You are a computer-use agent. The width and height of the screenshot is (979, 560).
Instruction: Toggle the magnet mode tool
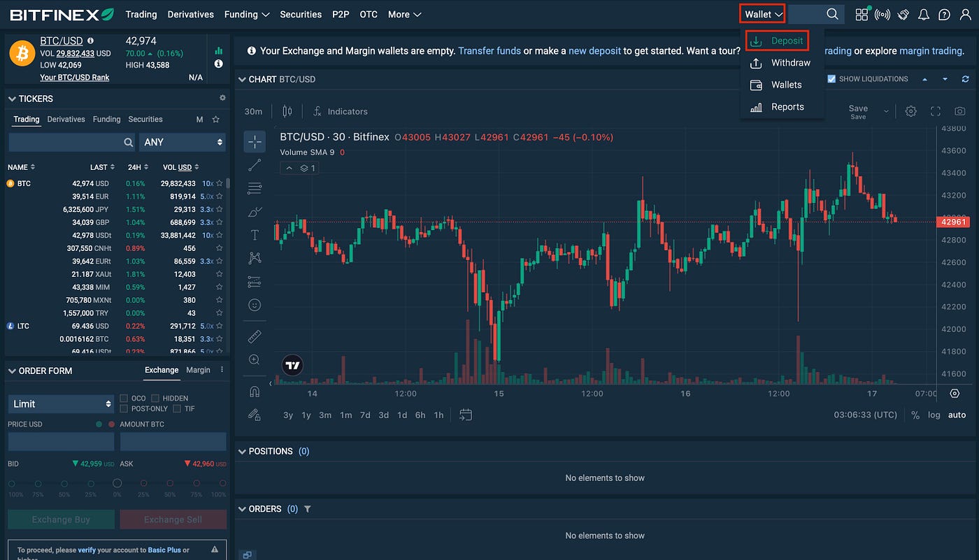pos(255,391)
